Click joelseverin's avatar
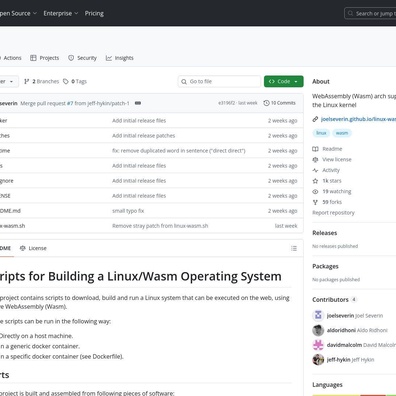Image resolution: width=396 pixels, height=396 pixels. point(318,315)
